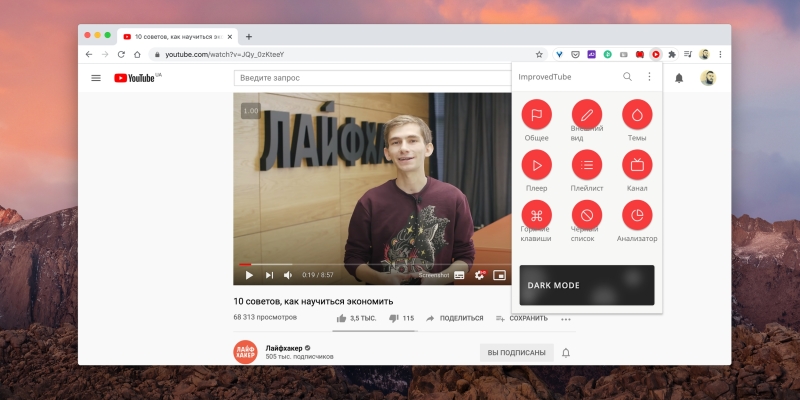Close the YouTube video tab
This screenshot has width=800, height=400.
tap(230, 37)
